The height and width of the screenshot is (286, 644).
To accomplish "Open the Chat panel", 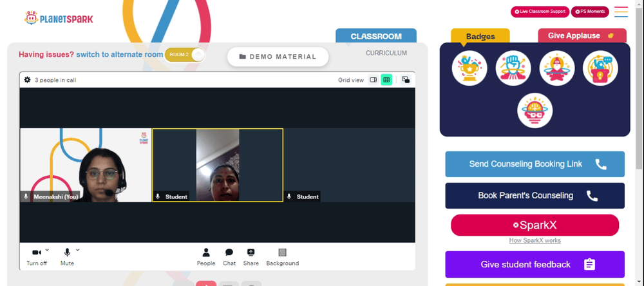I will pos(229,257).
